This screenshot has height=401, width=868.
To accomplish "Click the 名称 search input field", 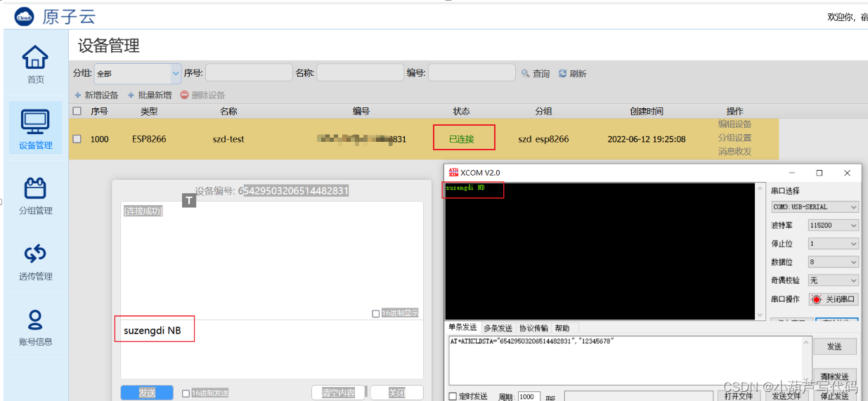I will pos(360,73).
